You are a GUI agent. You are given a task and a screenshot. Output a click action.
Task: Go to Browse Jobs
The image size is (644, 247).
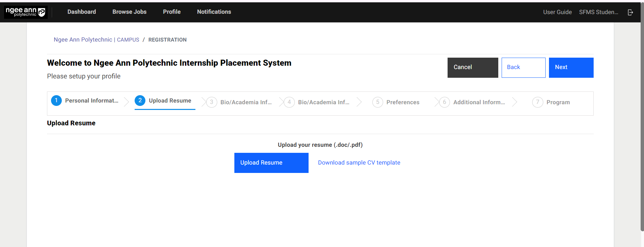tap(129, 12)
